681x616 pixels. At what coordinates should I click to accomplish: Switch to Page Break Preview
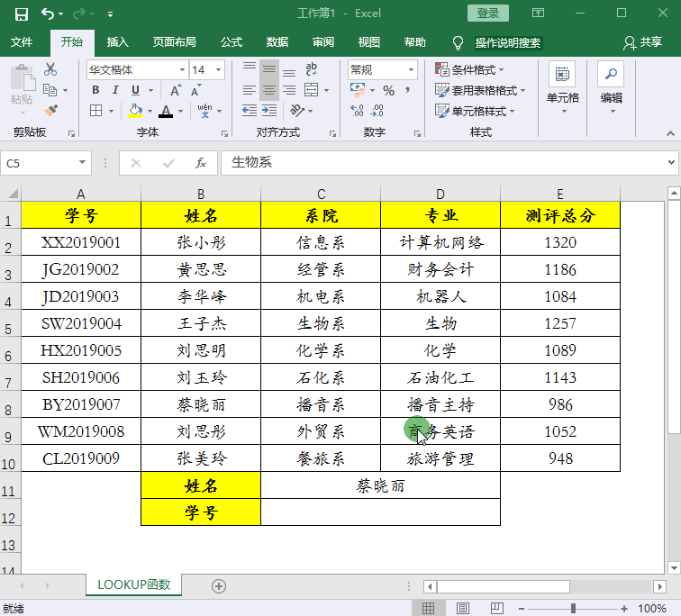click(x=497, y=608)
